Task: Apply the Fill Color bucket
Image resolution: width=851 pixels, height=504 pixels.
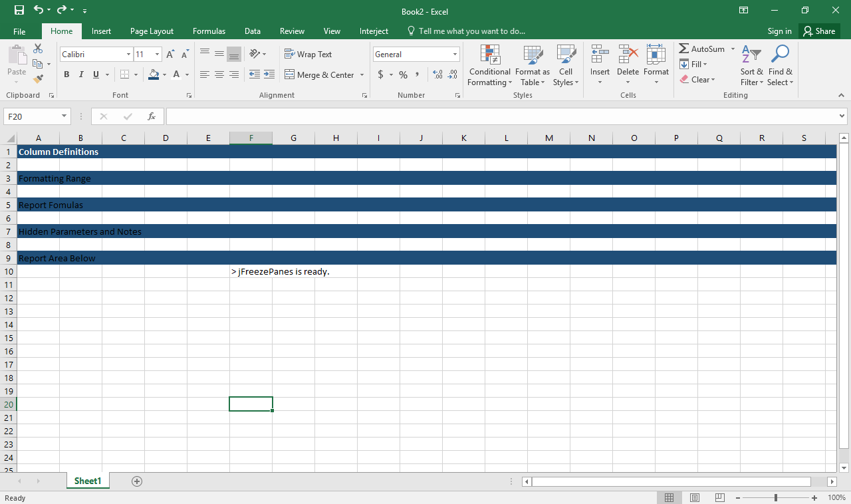Action: 154,74
